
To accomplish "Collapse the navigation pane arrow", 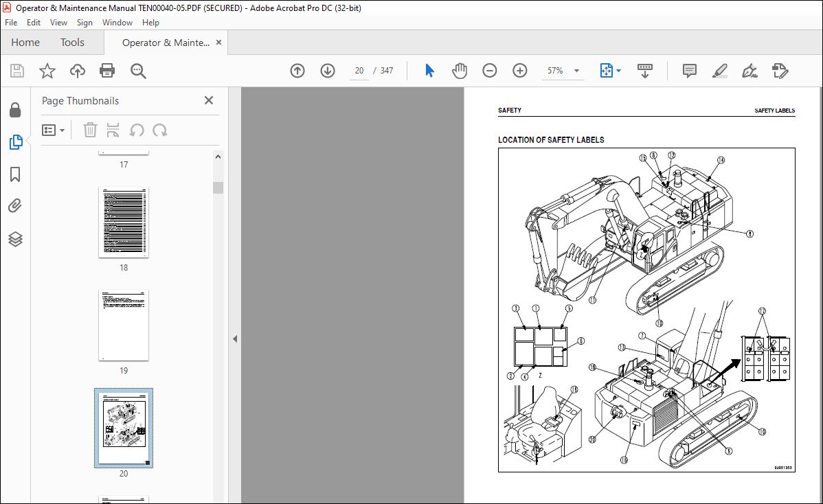I will tap(235, 339).
